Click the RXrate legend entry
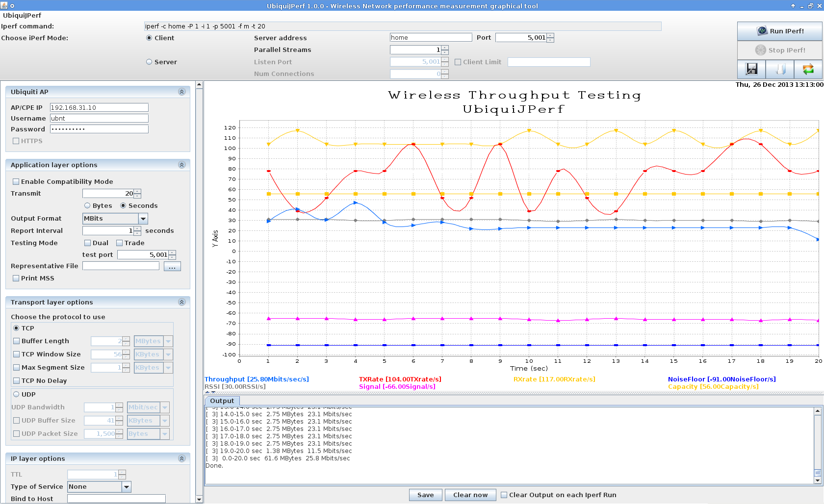Viewport: 824px width, 504px height. 554,379
